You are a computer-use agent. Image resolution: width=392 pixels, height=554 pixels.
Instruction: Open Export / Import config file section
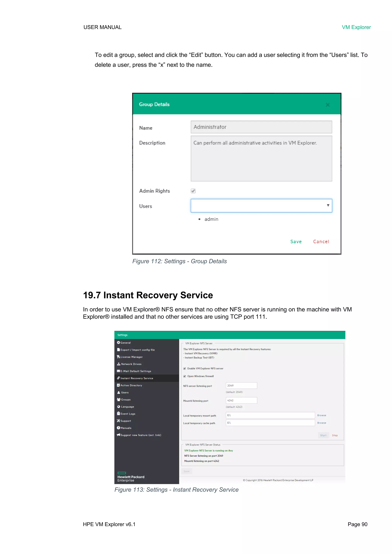point(138,350)
